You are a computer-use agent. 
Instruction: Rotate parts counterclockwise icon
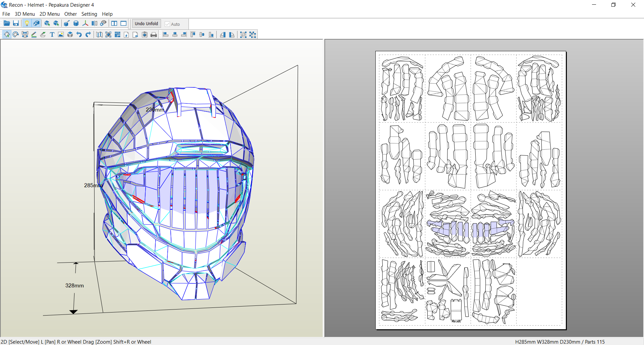[223, 34]
